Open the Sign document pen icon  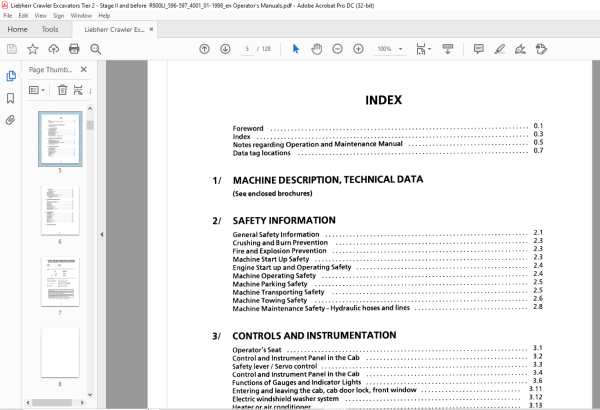click(520, 49)
